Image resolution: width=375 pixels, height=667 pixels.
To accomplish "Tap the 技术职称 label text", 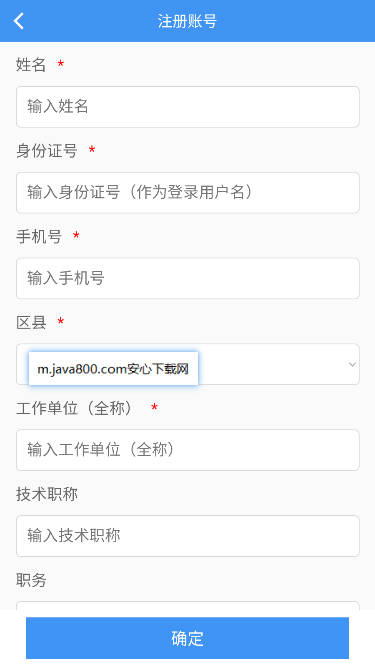I will [47, 494].
